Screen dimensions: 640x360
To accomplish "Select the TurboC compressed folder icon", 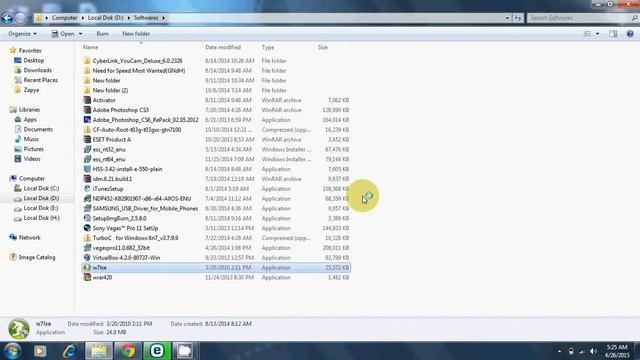I will click(87, 238).
